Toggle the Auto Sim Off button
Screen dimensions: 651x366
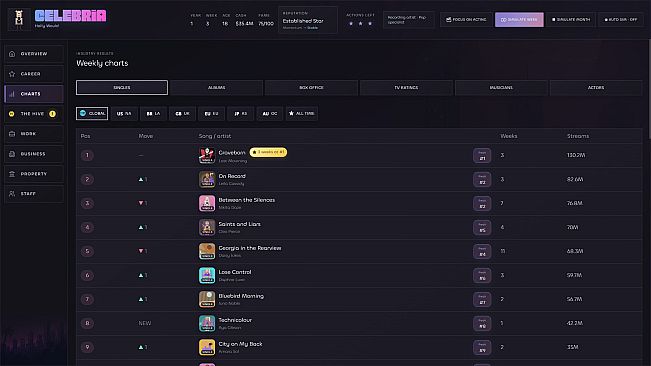point(621,20)
